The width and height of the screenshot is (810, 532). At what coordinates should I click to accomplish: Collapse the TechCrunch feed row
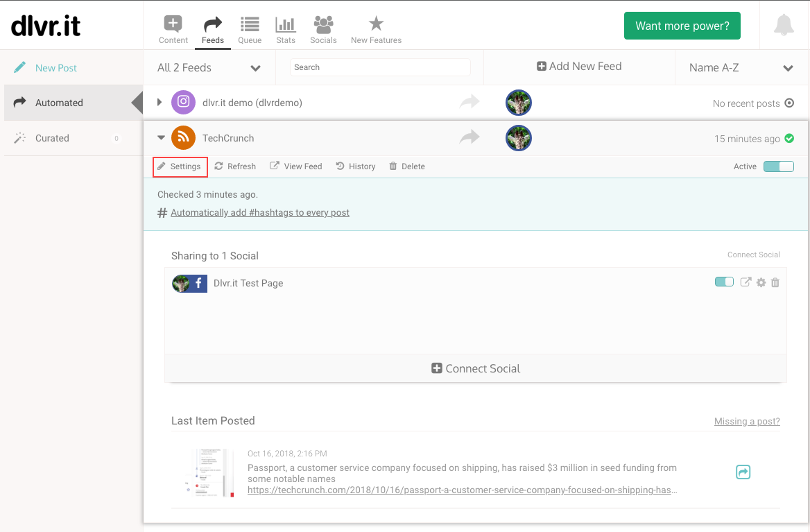pyautogui.click(x=161, y=137)
